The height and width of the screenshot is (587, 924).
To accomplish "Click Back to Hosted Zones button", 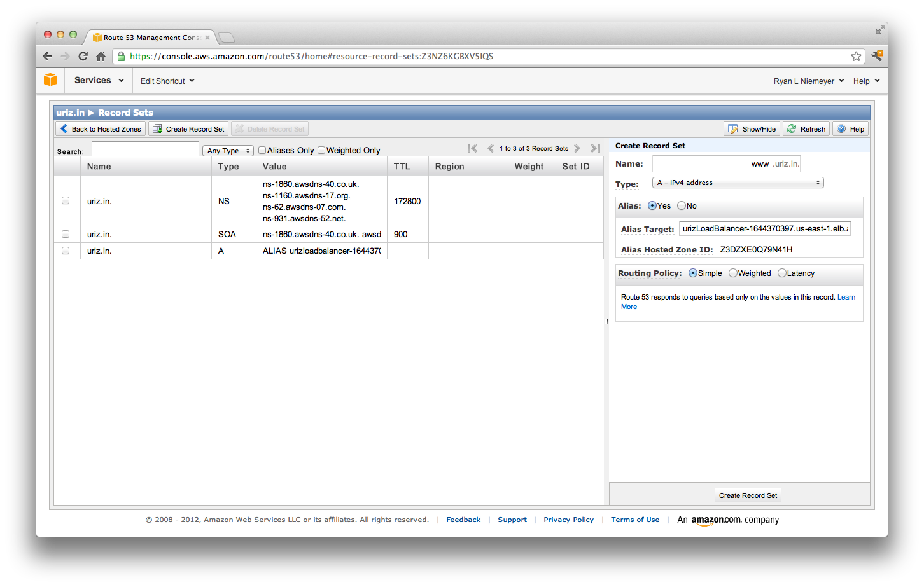I will pos(101,129).
